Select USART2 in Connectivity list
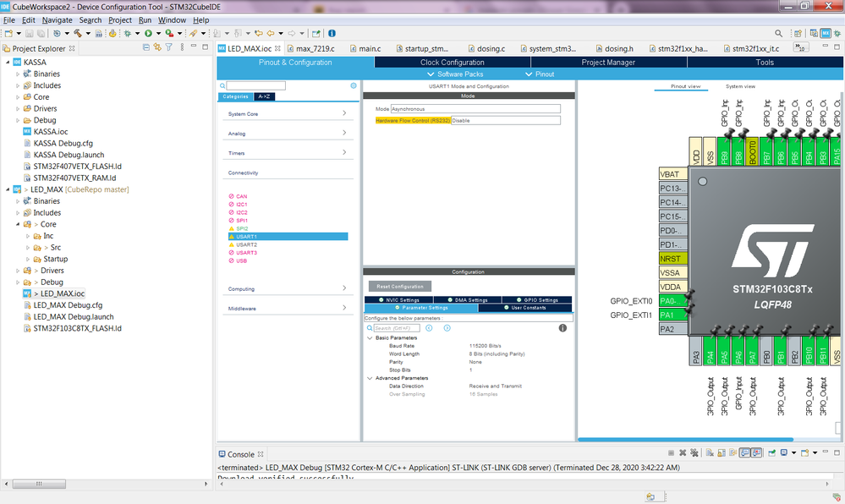The height and width of the screenshot is (504, 845). point(246,244)
